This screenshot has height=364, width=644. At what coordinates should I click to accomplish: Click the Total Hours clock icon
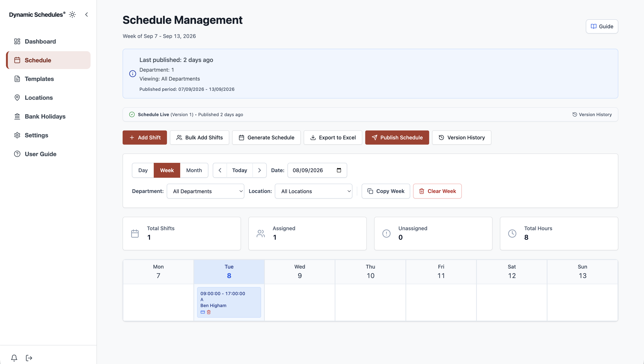point(512,234)
